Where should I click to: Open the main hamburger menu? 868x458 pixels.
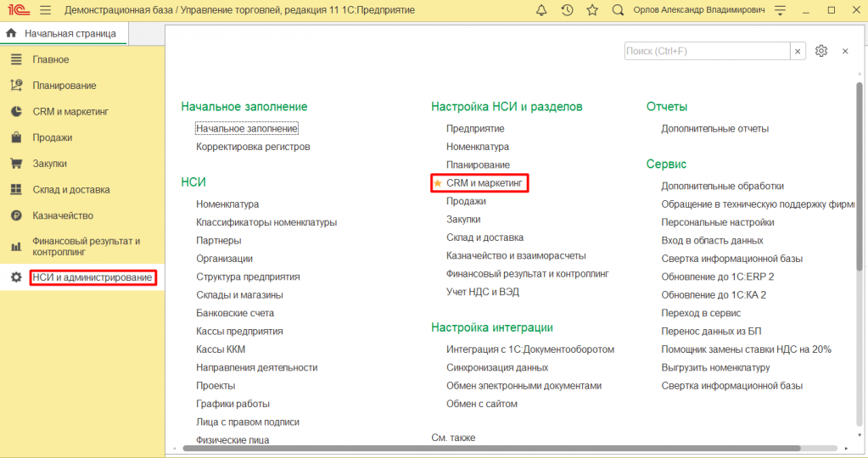[x=45, y=10]
